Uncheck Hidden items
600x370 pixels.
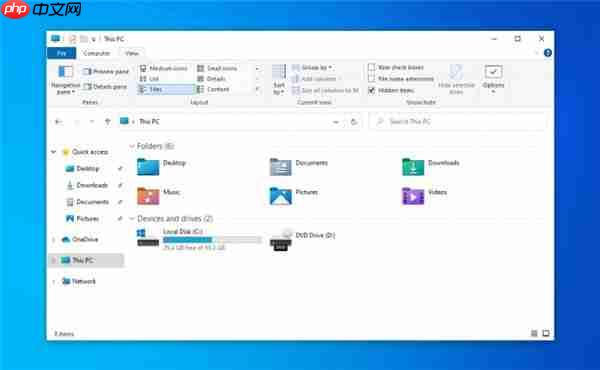pos(391,90)
